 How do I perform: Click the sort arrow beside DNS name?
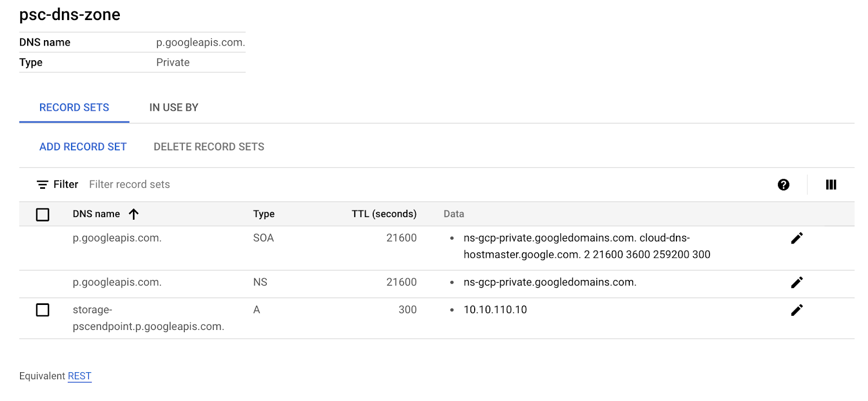tap(134, 214)
